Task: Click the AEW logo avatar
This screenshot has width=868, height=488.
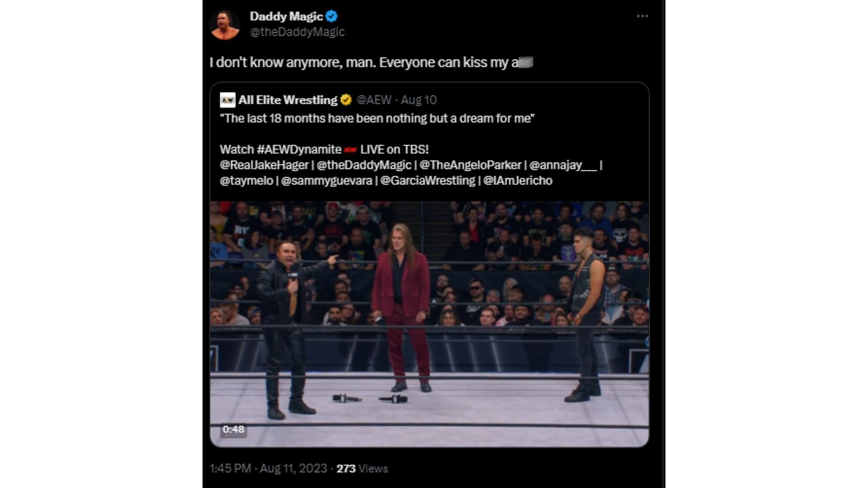Action: point(227,100)
